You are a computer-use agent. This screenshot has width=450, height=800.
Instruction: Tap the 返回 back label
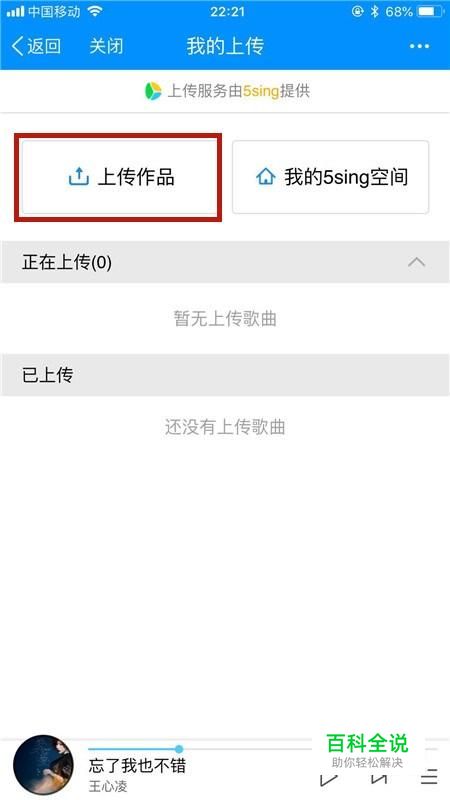pyautogui.click(x=44, y=46)
